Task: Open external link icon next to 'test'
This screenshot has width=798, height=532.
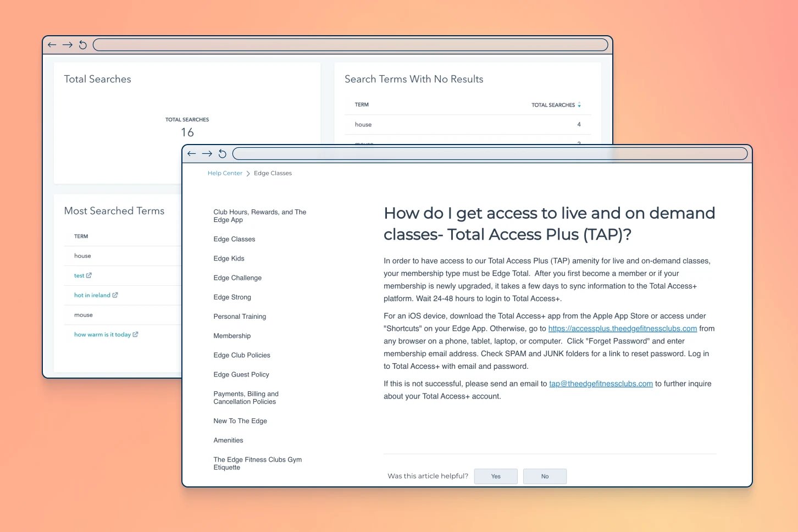Action: click(89, 275)
